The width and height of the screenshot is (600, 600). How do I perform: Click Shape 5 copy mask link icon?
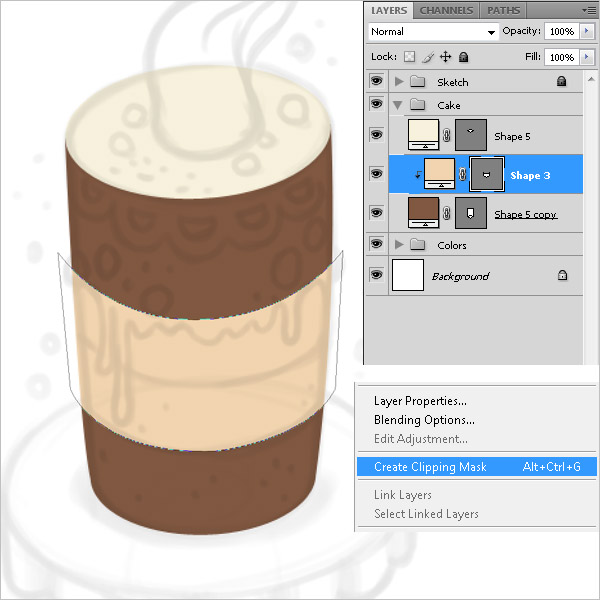coord(447,213)
